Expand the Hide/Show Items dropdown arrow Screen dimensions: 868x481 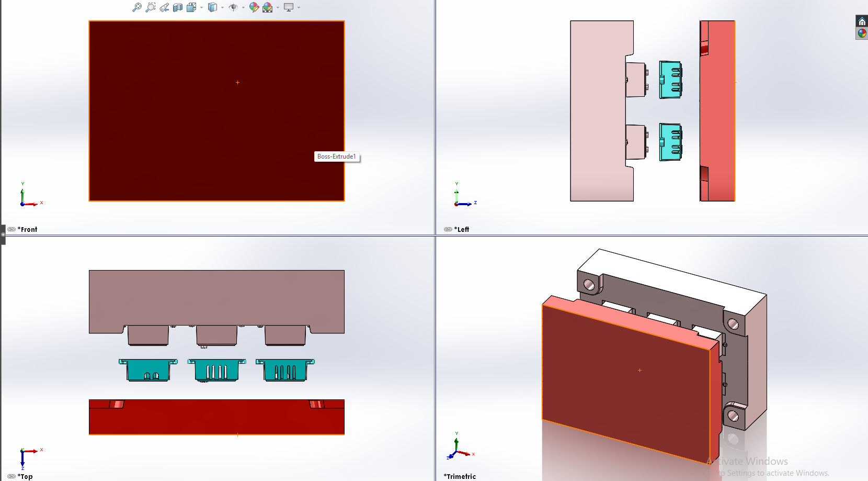coord(243,8)
